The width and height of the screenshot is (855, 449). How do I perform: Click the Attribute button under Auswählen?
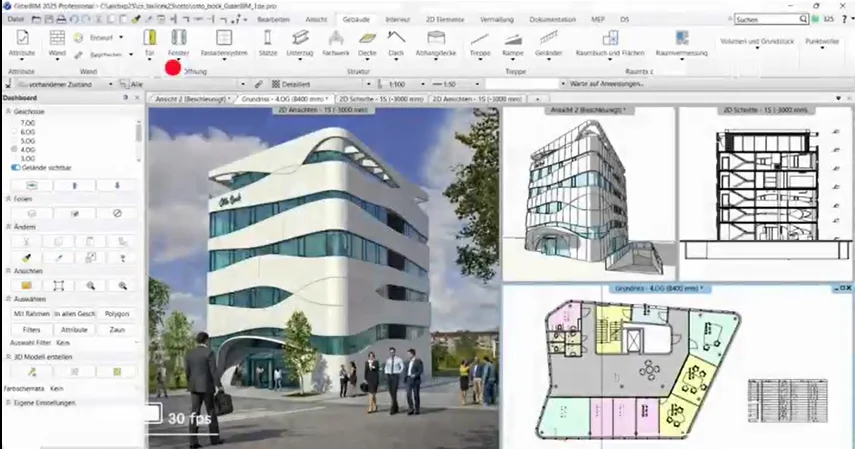pyautogui.click(x=75, y=330)
